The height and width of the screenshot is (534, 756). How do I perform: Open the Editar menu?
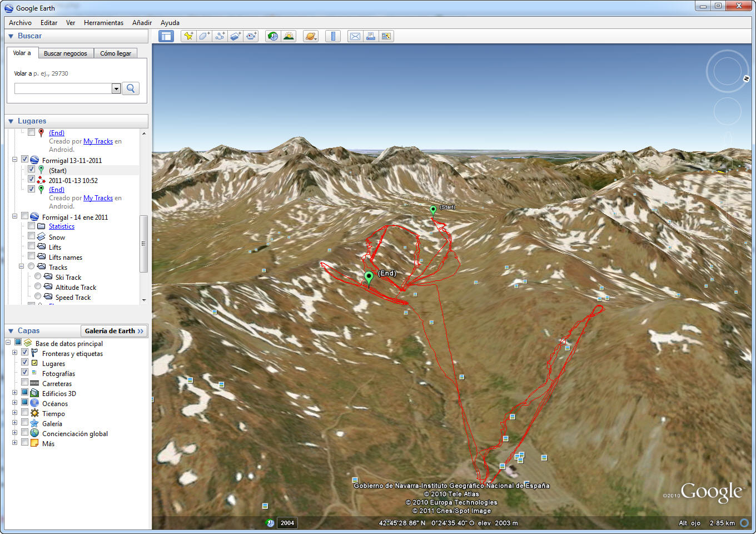pyautogui.click(x=49, y=23)
